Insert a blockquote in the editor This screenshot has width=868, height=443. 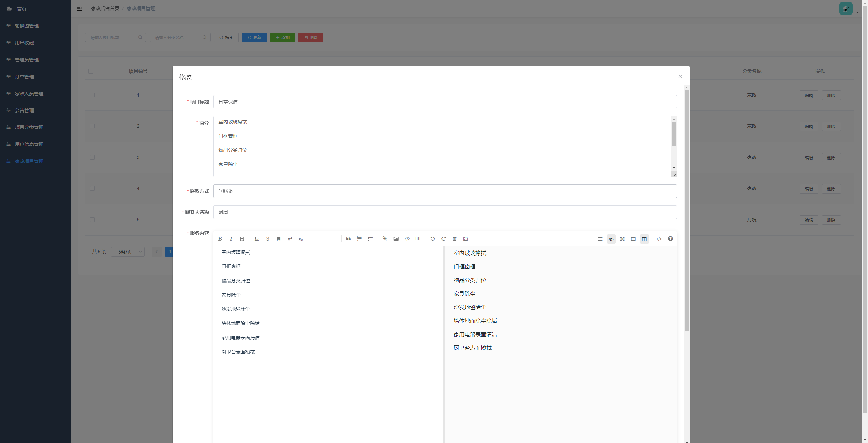(348, 239)
